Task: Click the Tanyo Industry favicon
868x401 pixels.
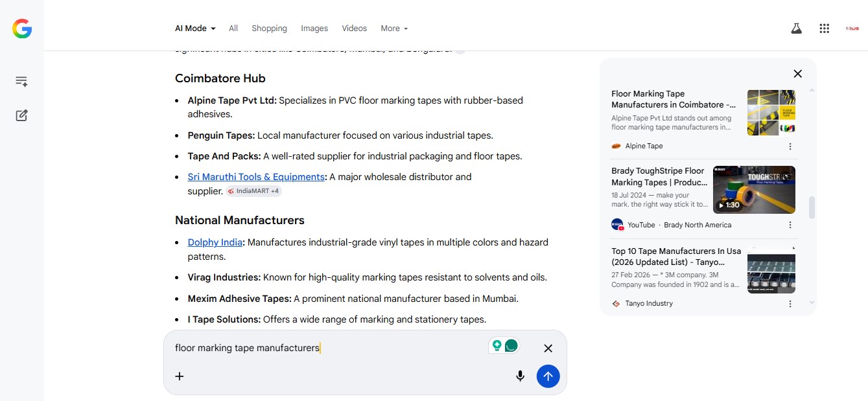Action: pyautogui.click(x=616, y=303)
